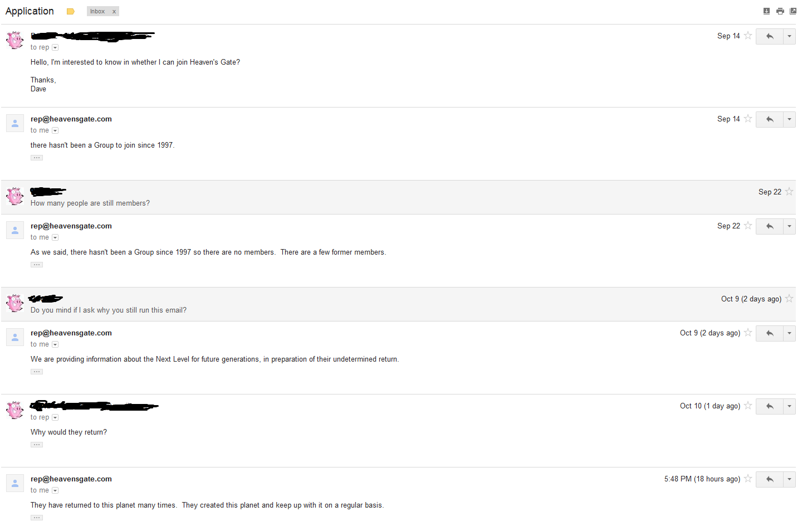Reply to the 5:48 PM message

tap(770, 479)
